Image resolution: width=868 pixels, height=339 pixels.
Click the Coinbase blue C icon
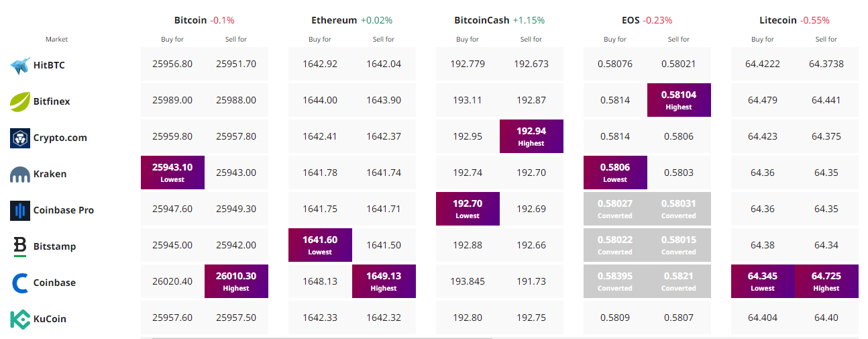[20, 283]
